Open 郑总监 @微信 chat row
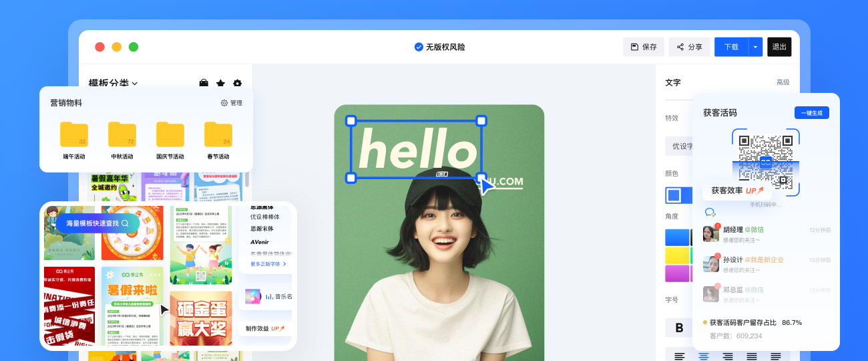This screenshot has height=361, width=868. (x=767, y=294)
